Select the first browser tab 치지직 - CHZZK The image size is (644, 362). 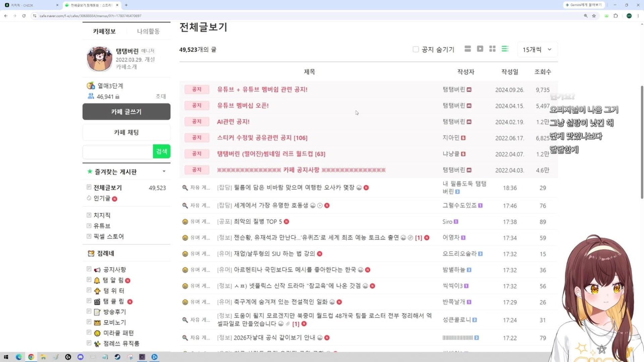32,5
